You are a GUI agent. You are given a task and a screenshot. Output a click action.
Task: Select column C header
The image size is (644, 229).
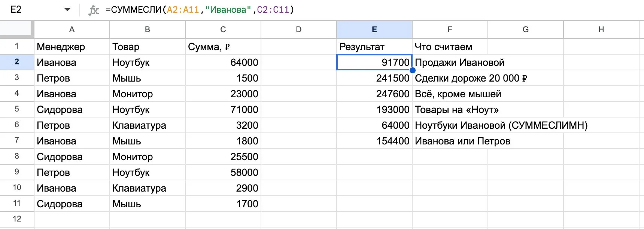tap(223, 30)
